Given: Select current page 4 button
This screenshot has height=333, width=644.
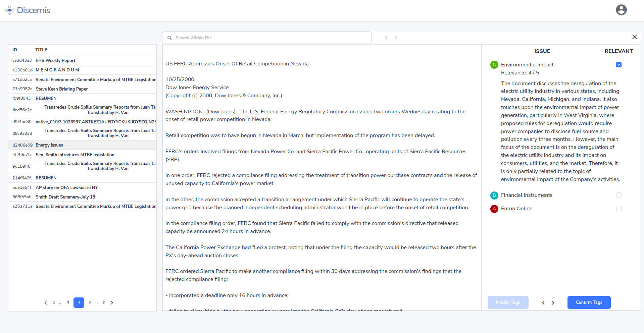Looking at the screenshot, I should [x=79, y=302].
